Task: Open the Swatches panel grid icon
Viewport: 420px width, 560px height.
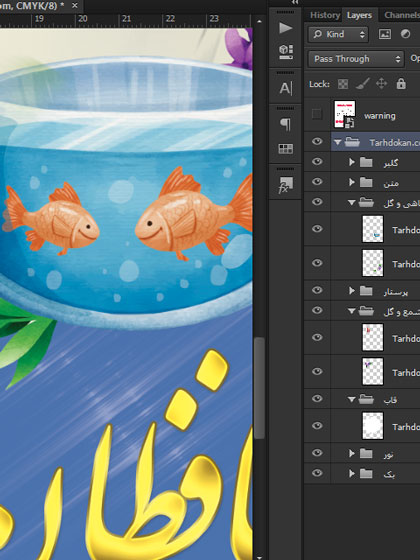Action: pos(285,149)
